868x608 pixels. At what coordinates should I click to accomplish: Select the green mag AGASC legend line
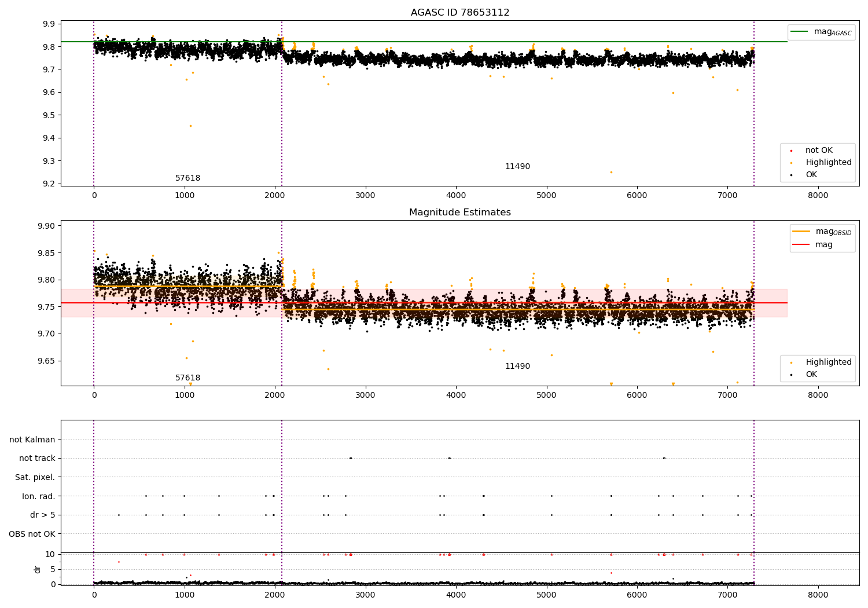click(799, 32)
